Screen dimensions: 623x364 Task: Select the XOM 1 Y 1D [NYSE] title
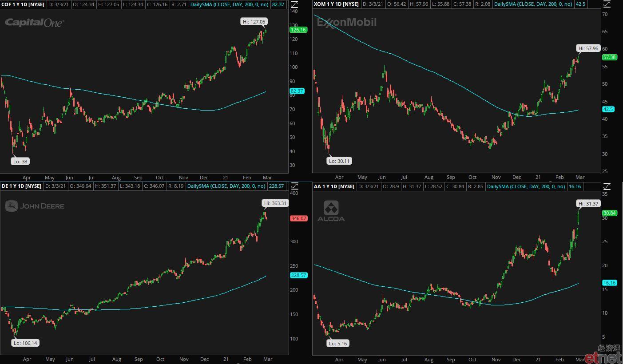pos(336,4)
